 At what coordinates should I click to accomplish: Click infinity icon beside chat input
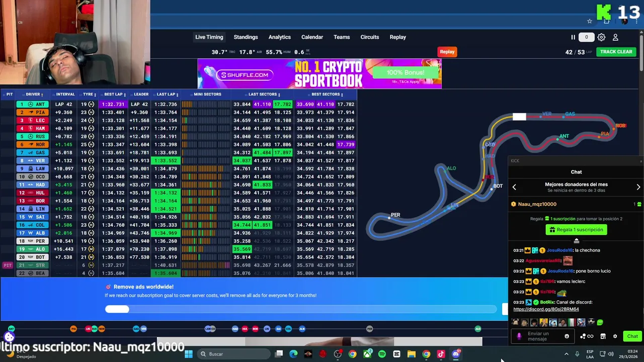(x=590, y=336)
